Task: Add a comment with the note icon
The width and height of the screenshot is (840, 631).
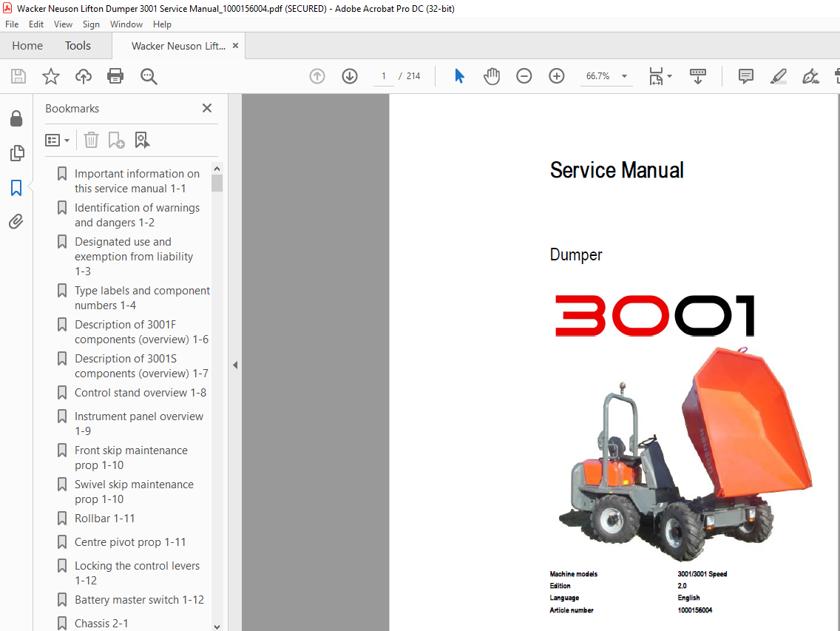Action: [x=745, y=76]
